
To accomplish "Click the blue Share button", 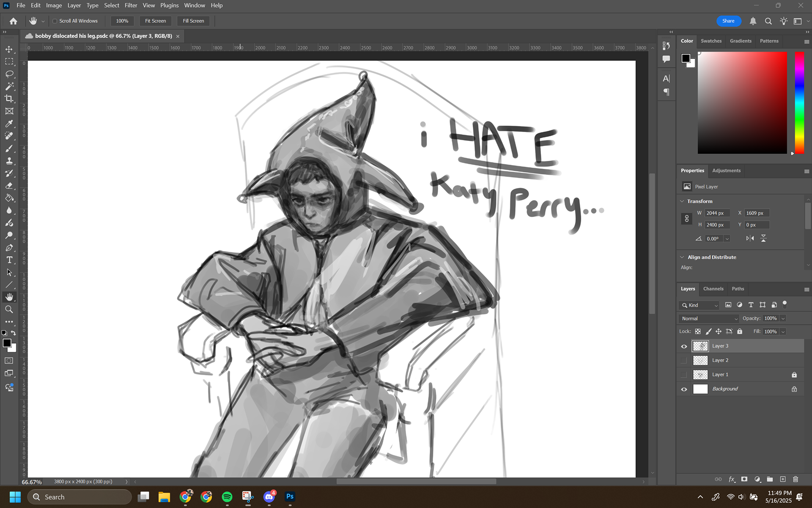I will (728, 21).
